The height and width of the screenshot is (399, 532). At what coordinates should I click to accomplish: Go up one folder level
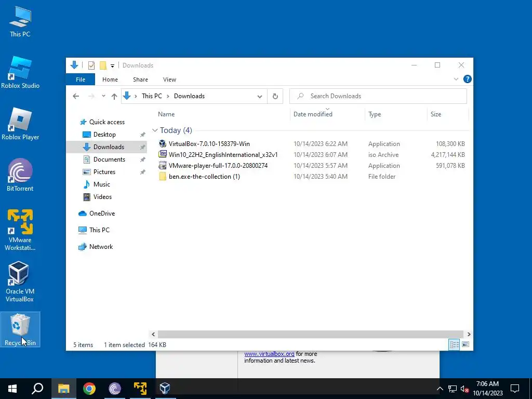click(114, 96)
